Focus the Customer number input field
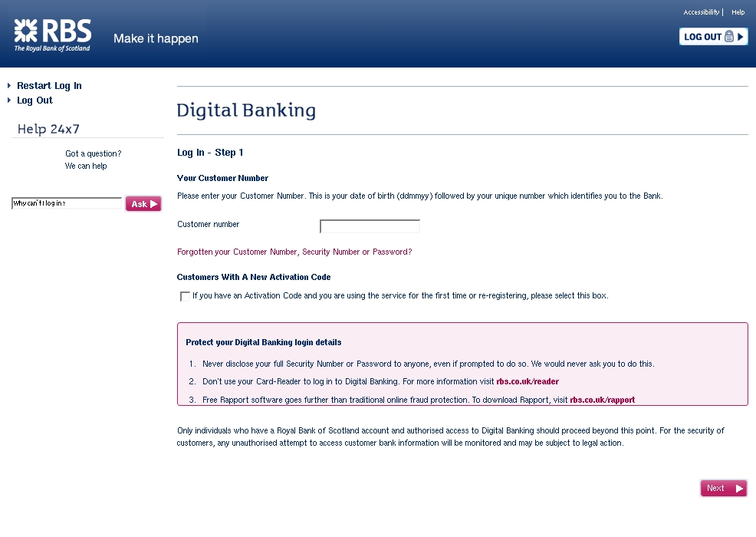 [x=370, y=226]
